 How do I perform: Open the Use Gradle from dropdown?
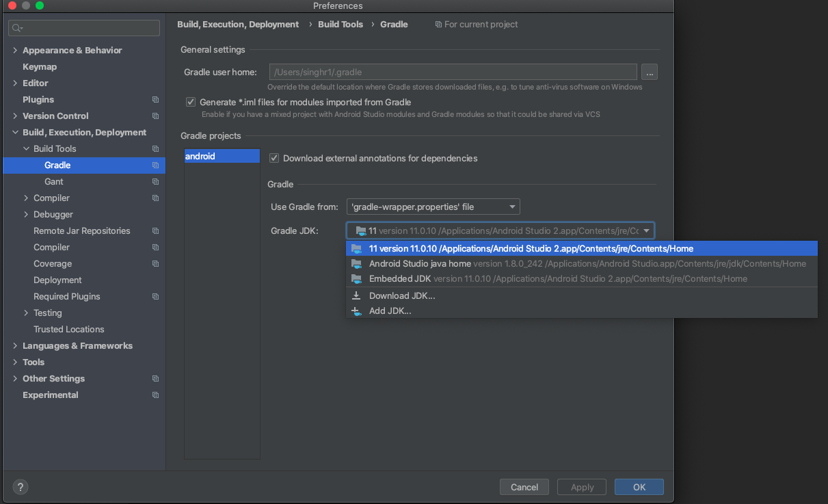click(433, 207)
